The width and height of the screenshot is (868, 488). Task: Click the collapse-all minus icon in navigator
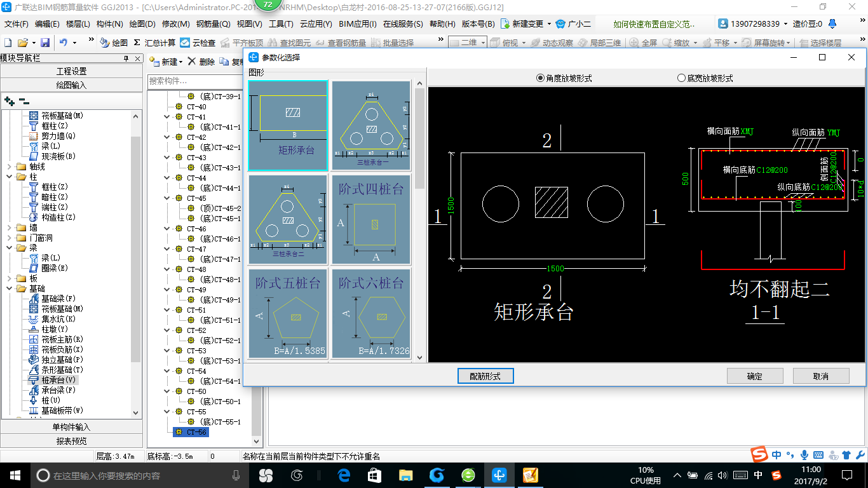24,101
